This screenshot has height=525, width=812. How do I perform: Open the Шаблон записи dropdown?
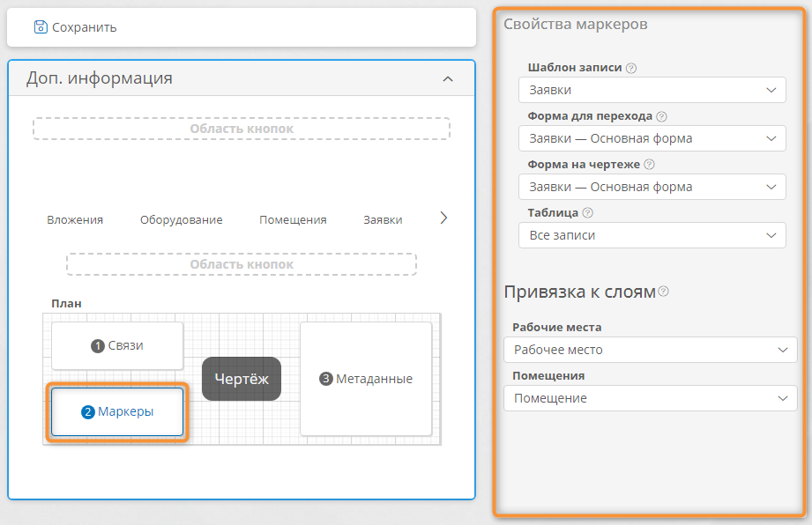[652, 90]
